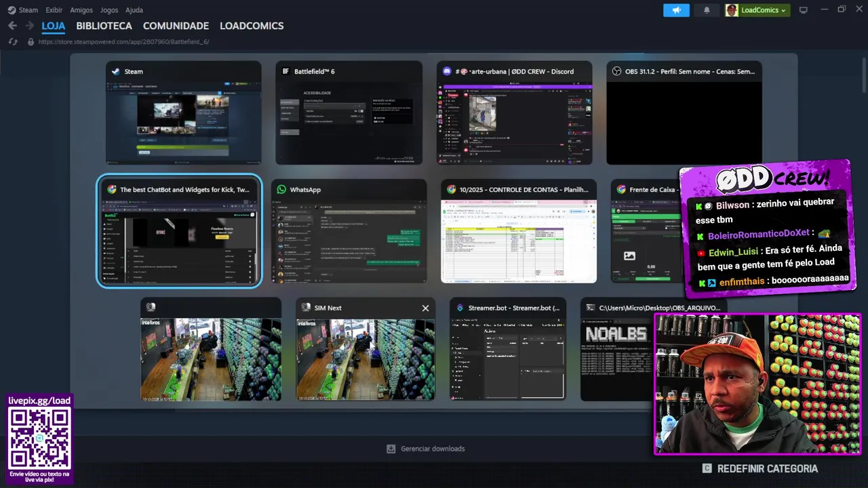Open the Amigos menu
The image size is (868, 488).
[x=81, y=10]
